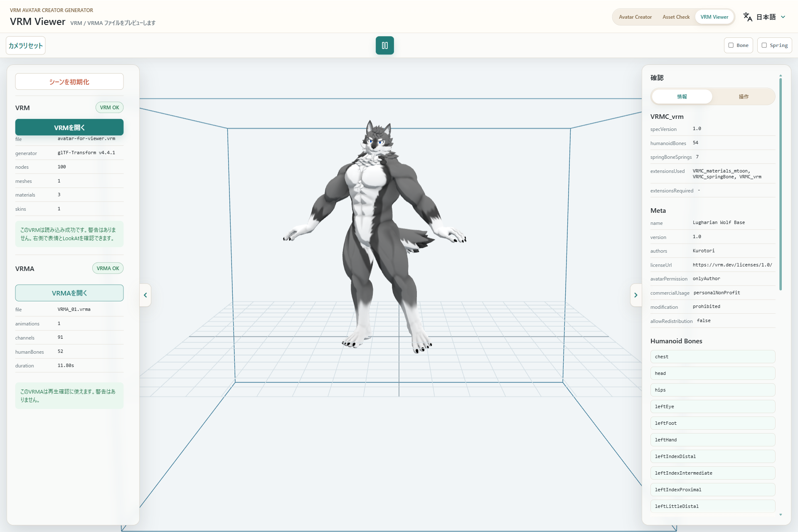The height and width of the screenshot is (532, 798).
Task: Click the prohibited modification value
Action: point(707,306)
